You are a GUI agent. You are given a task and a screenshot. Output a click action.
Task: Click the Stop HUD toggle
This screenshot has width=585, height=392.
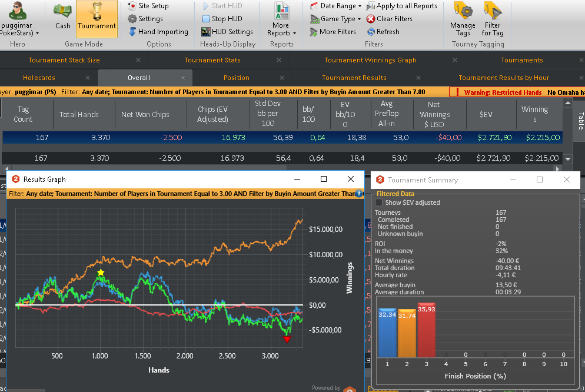[222, 19]
